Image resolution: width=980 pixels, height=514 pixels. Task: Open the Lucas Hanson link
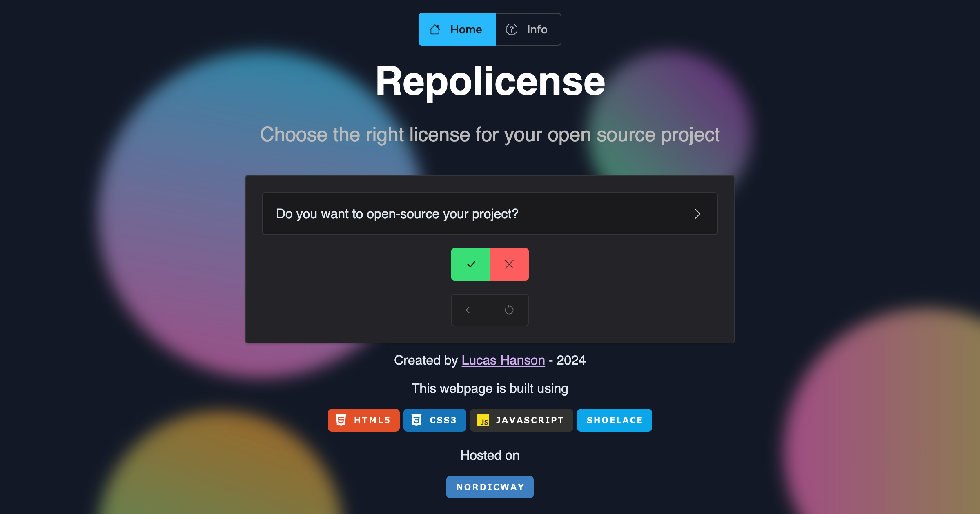pos(503,360)
